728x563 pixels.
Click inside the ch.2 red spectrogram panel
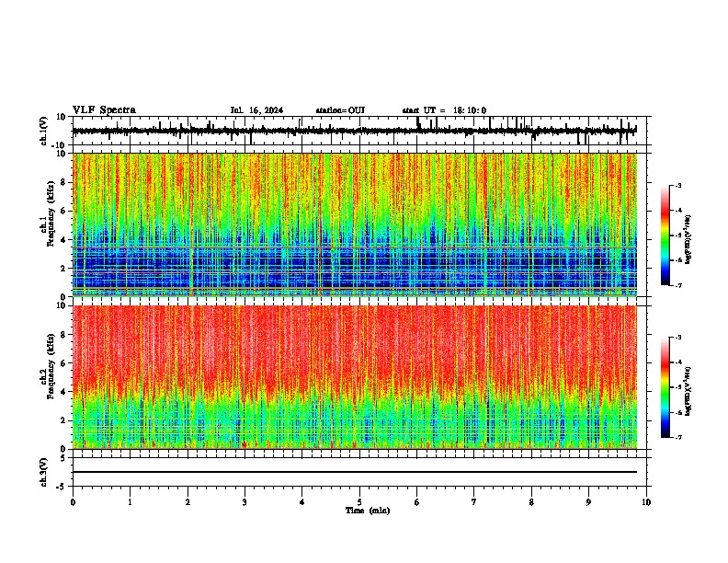coord(354,377)
